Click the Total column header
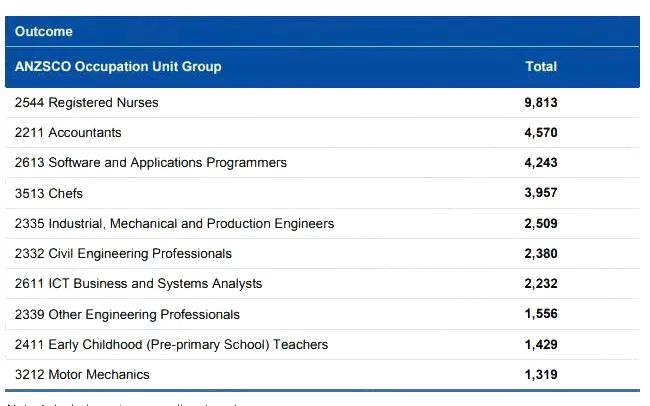This screenshot has height=406, width=650. click(541, 66)
